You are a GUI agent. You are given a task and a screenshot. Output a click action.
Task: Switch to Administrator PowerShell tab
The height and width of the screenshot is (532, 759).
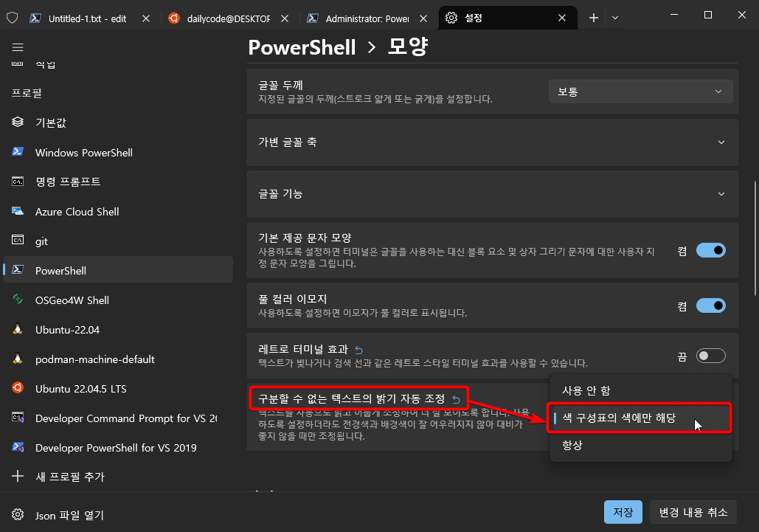click(367, 18)
